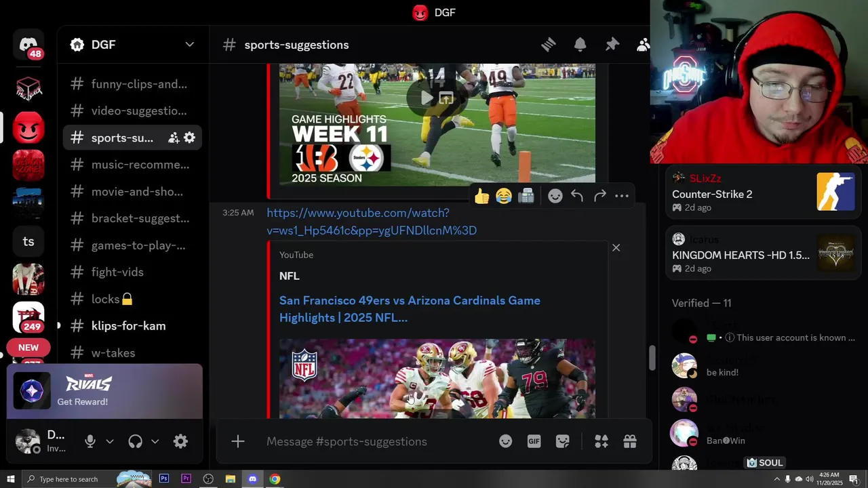This screenshot has width=868, height=488.
Task: Open the youtube.com watch URL link
Action: coord(372,222)
